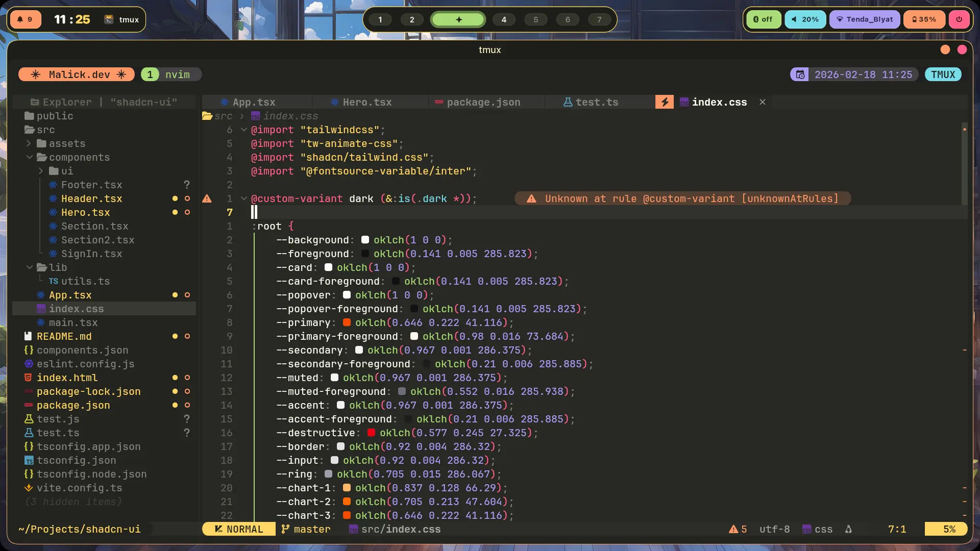Collapse the lib folder chevron
The width and height of the screenshot is (980, 551).
point(29,267)
